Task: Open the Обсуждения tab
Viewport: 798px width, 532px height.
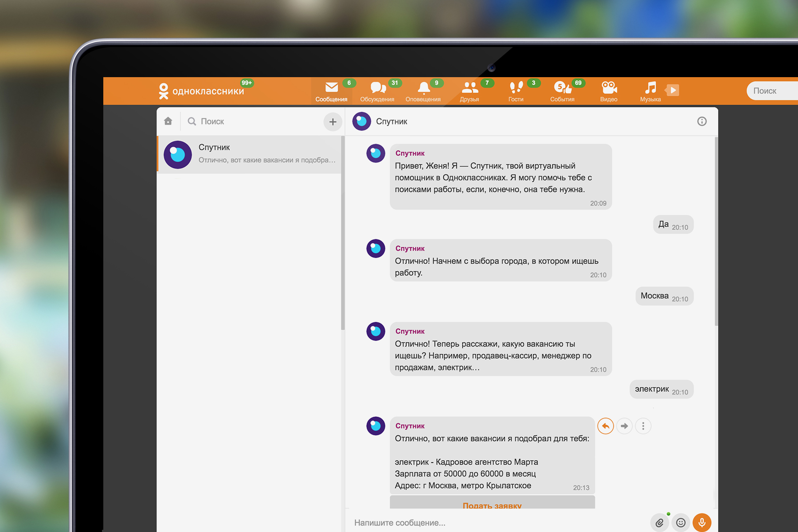Action: (x=377, y=91)
